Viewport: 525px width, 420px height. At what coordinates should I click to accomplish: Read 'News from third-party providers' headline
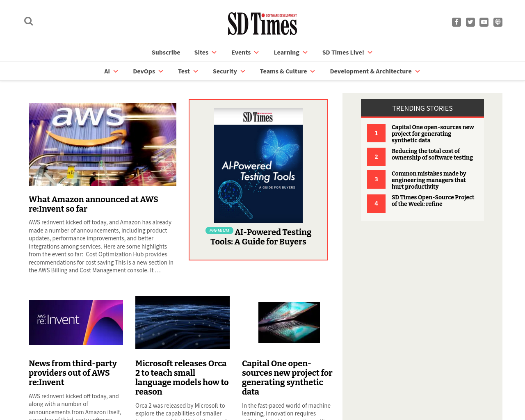point(73,373)
